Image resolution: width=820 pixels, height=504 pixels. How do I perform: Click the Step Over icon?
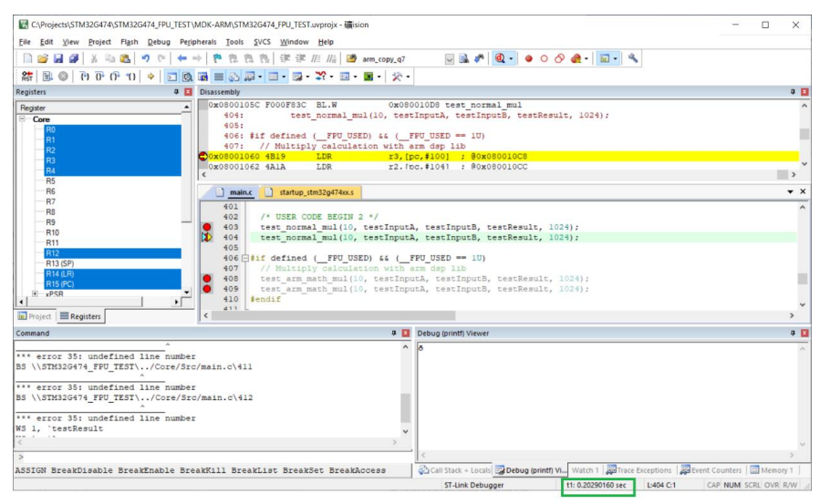point(99,77)
